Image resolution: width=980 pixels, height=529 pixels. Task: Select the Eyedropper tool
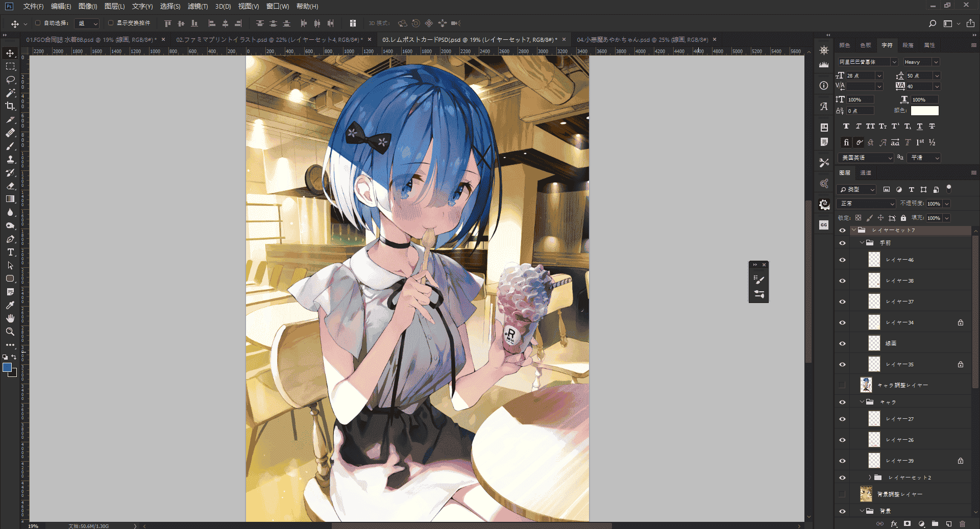tap(10, 305)
